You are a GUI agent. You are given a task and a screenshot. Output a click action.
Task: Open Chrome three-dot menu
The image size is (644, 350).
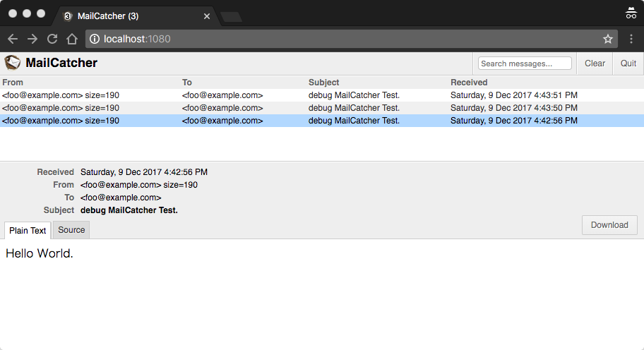click(x=631, y=39)
